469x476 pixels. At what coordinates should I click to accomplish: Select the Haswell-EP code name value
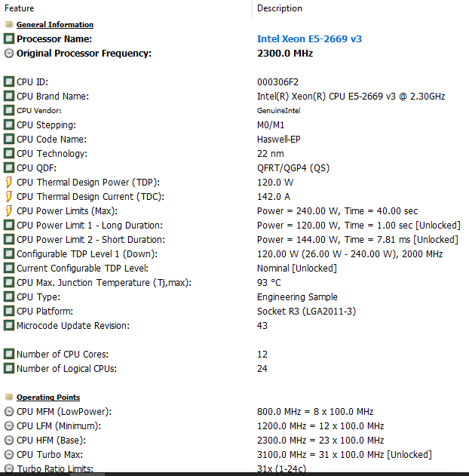click(278, 140)
